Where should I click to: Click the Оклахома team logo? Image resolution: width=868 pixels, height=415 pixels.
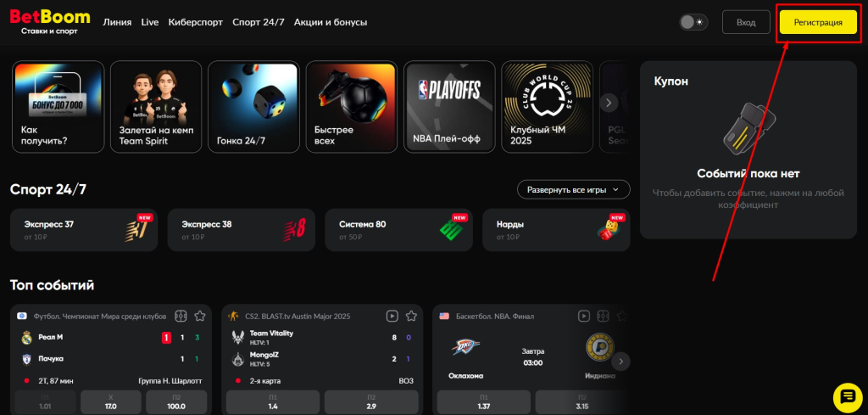click(465, 347)
